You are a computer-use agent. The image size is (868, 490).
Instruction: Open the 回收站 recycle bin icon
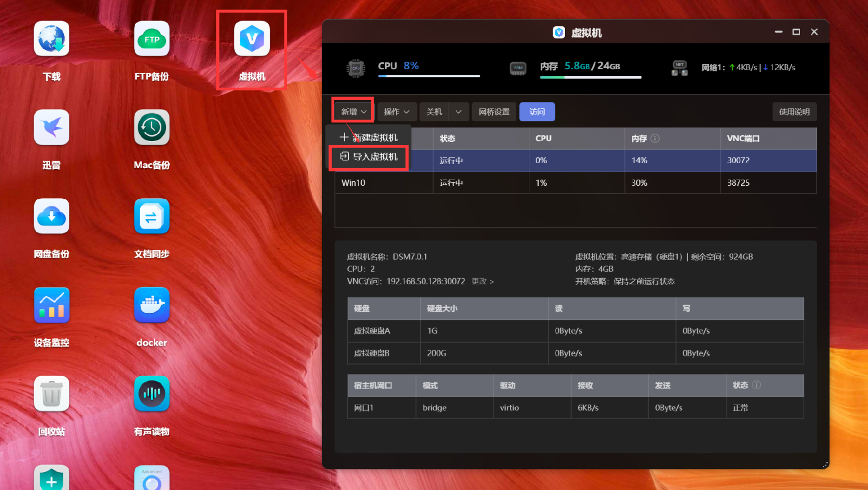51,394
